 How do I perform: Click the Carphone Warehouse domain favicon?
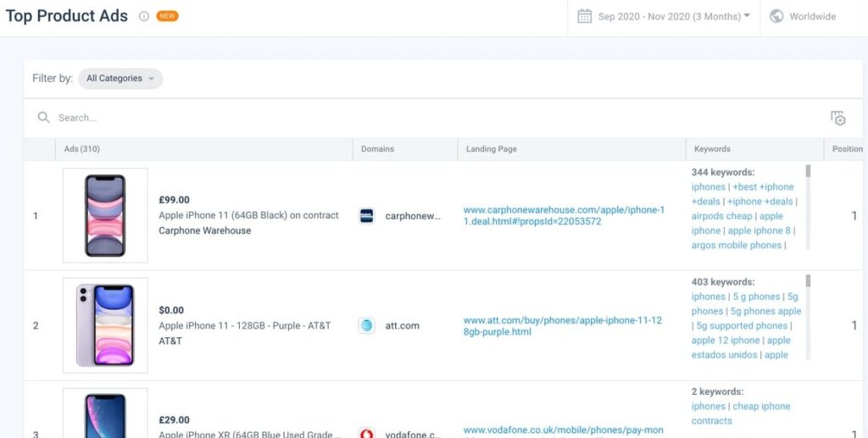tap(366, 216)
